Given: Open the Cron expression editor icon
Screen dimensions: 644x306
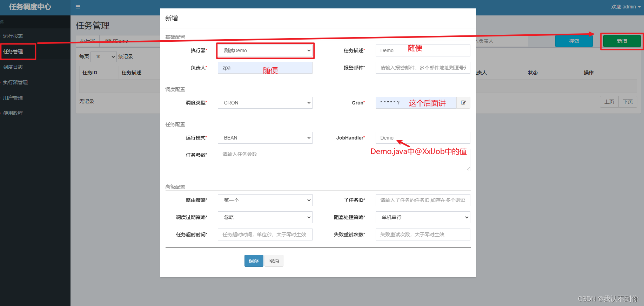Looking at the screenshot, I should point(463,103).
